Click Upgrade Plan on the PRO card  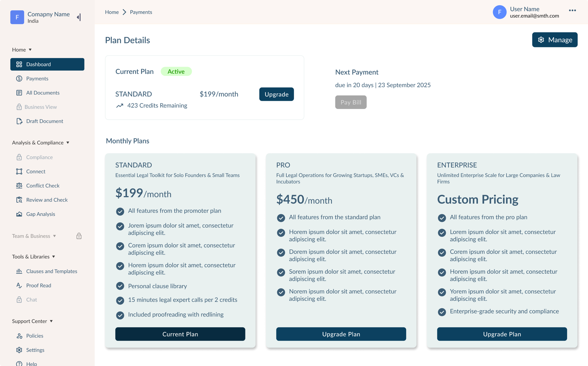341,334
